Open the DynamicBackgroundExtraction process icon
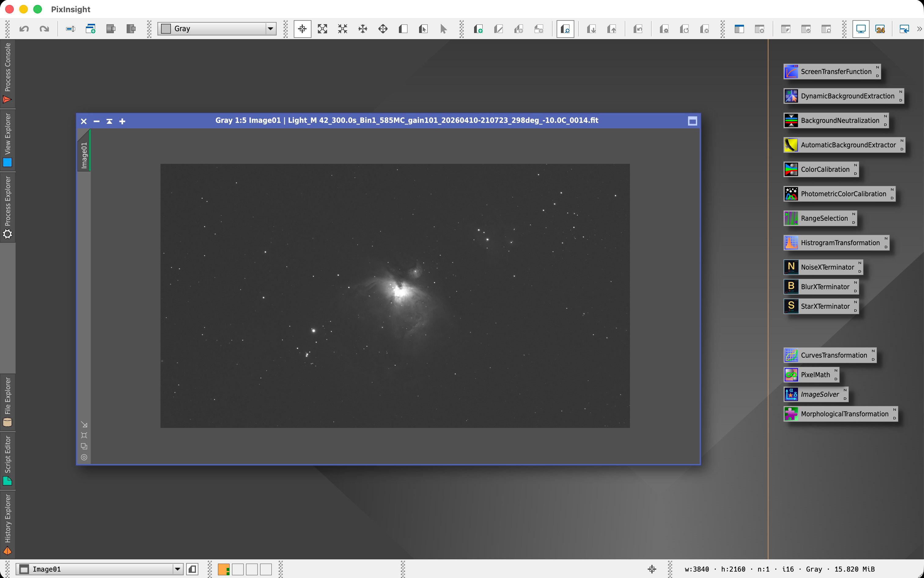Viewport: 924px width, 578px height. point(843,96)
